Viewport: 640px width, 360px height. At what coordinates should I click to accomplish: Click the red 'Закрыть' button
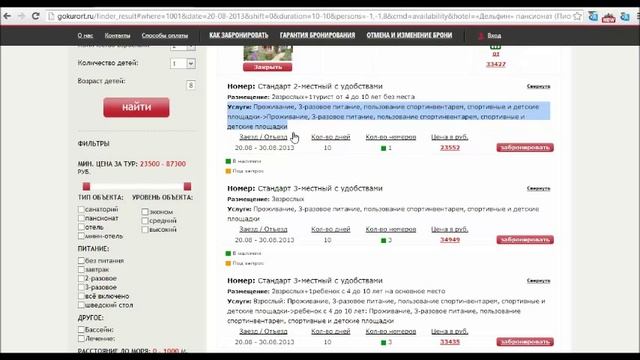(x=267, y=67)
